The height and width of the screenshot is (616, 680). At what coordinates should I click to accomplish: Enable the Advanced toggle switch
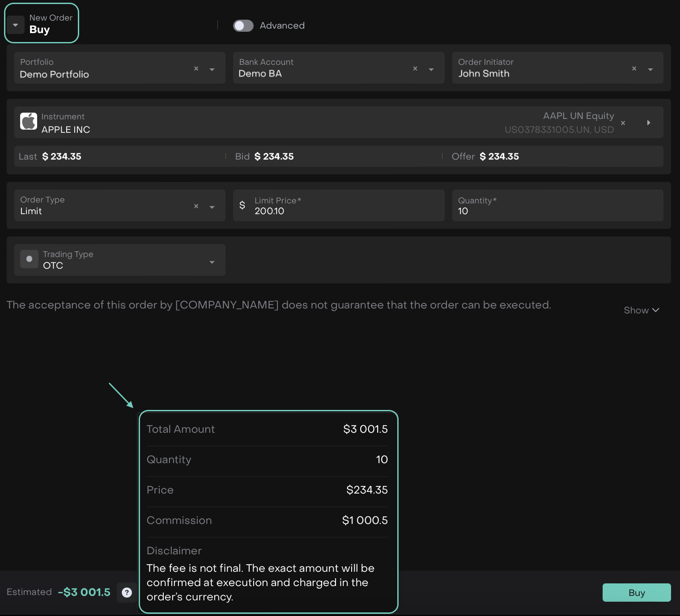[243, 26]
